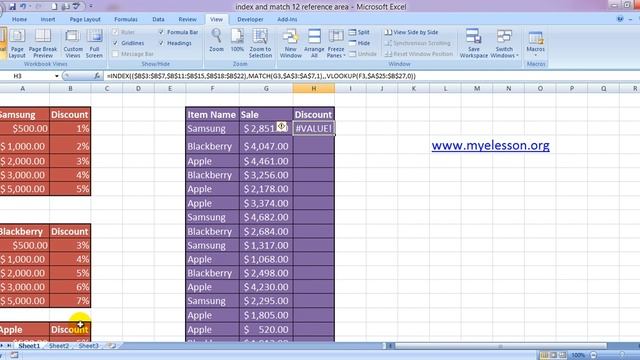Open Freeze Panes menu

click(x=336, y=43)
